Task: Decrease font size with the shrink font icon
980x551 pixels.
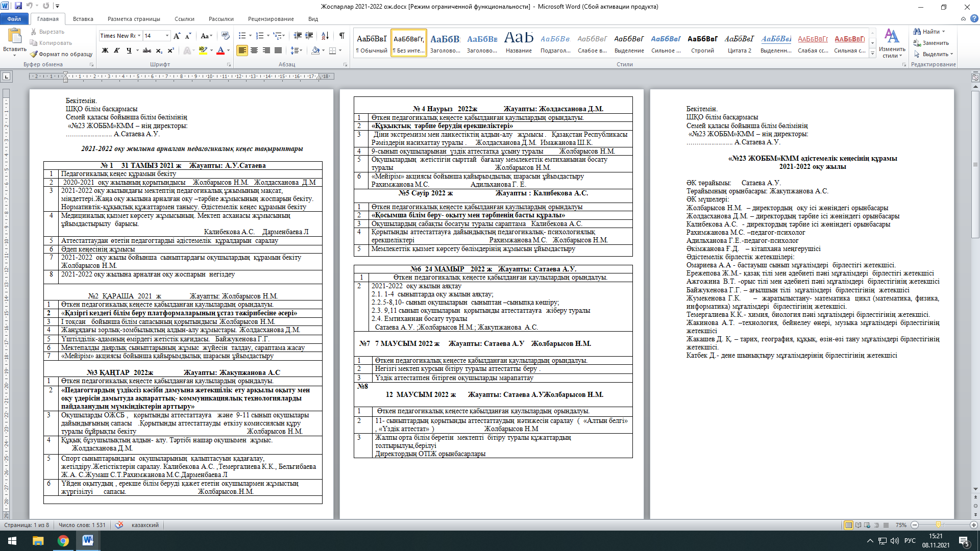Action: click(x=188, y=36)
